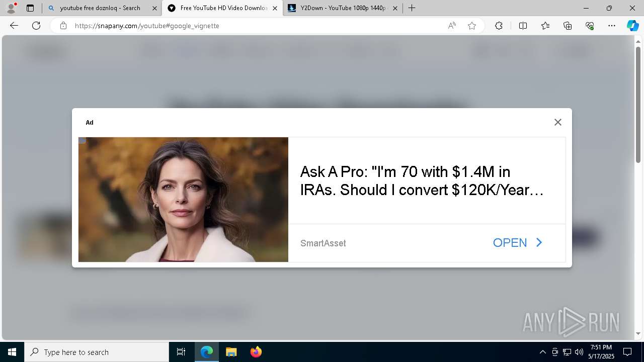Open the network status tray icon
Screen dimensions: 644x362
[567, 352]
